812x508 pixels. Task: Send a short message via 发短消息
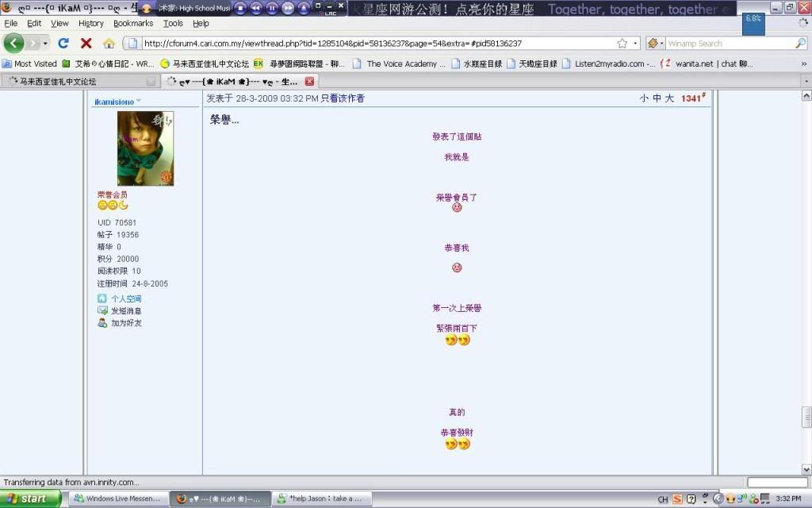(x=125, y=311)
